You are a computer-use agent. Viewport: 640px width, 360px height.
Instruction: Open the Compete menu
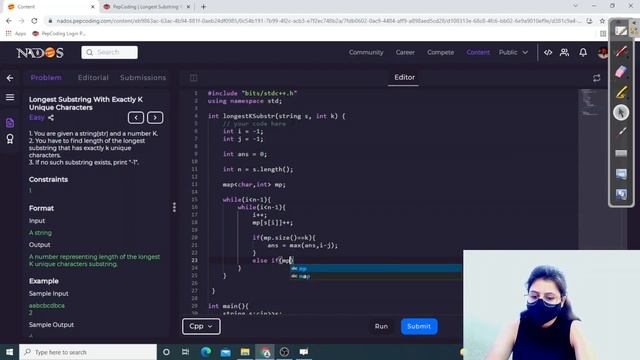tap(440, 52)
